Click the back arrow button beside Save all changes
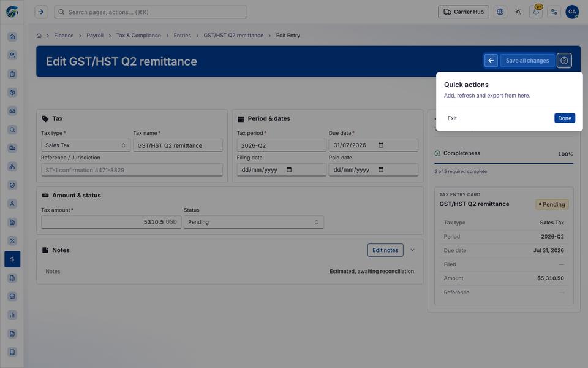588x368 pixels. 491,61
